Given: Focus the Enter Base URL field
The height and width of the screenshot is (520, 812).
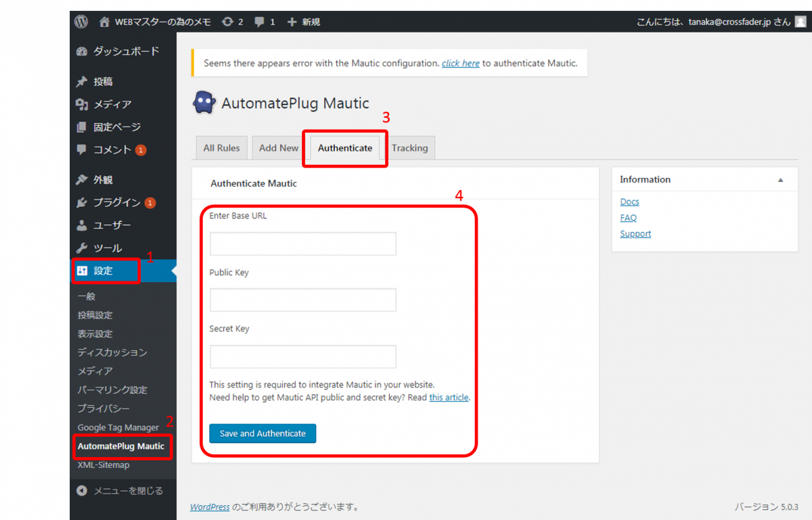Looking at the screenshot, I should tap(302, 244).
